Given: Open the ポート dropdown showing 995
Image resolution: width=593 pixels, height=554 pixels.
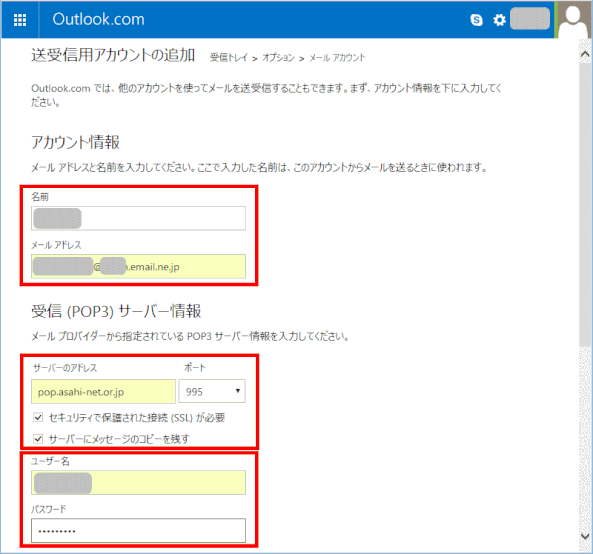Looking at the screenshot, I should (212, 391).
